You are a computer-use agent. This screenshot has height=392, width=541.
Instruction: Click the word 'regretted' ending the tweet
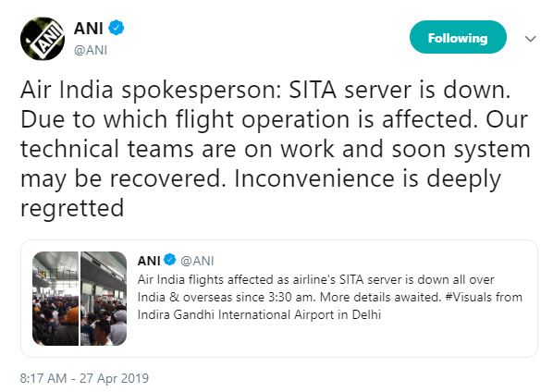72,208
